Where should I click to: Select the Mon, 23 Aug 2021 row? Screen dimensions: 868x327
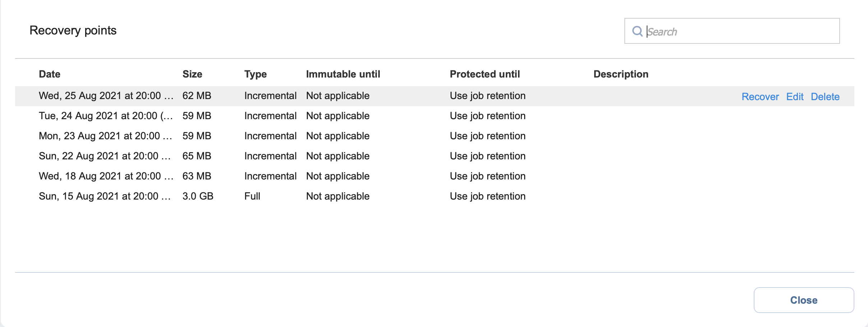[434, 136]
